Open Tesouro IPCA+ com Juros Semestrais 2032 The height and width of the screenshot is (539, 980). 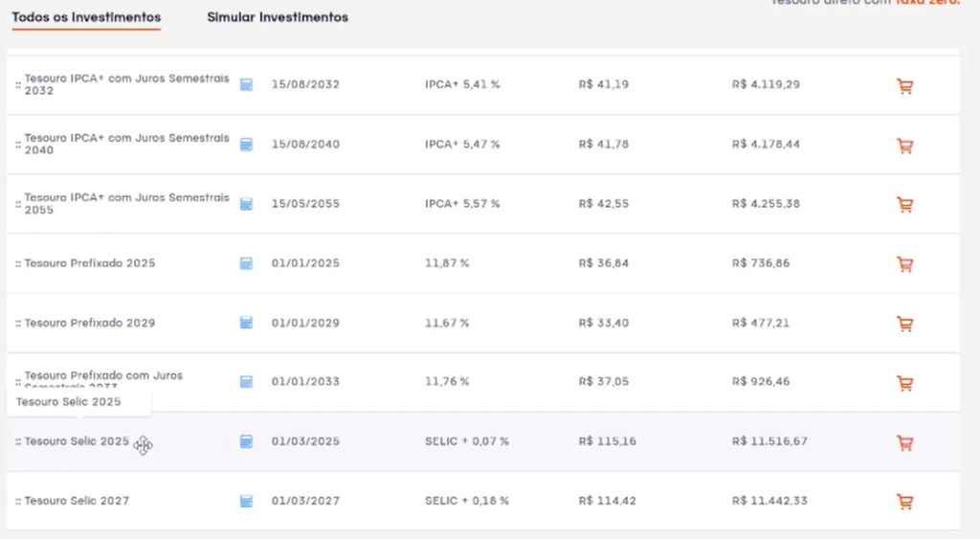point(127,84)
